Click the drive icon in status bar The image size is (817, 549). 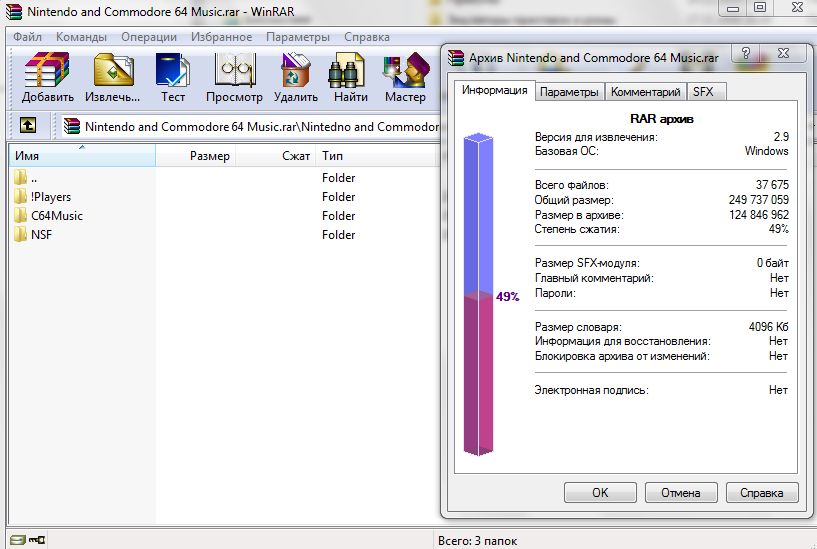pyautogui.click(x=17, y=540)
